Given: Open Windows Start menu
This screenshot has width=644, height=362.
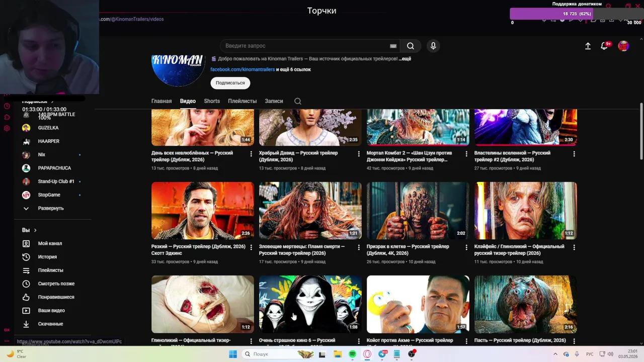Looking at the screenshot, I should coord(233,354).
